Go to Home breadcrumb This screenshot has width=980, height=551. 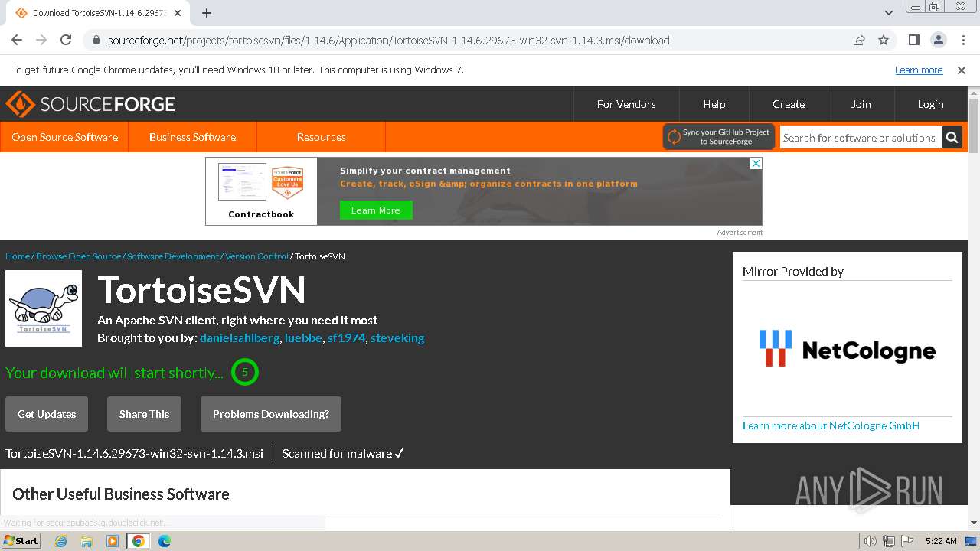18,256
